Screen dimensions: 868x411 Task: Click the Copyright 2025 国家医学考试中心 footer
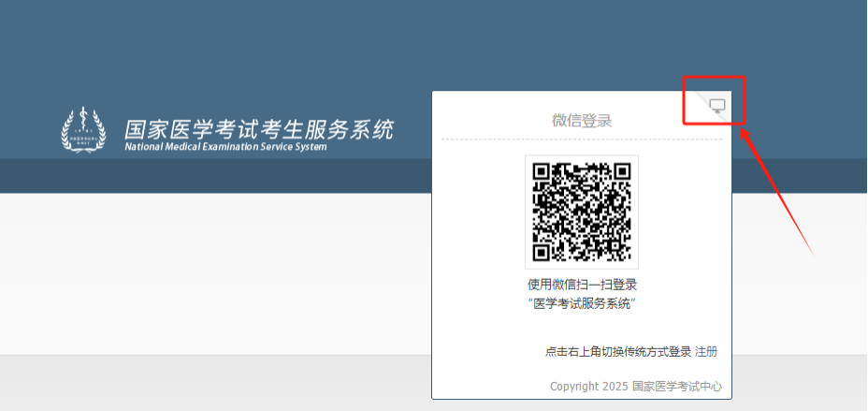(636, 387)
